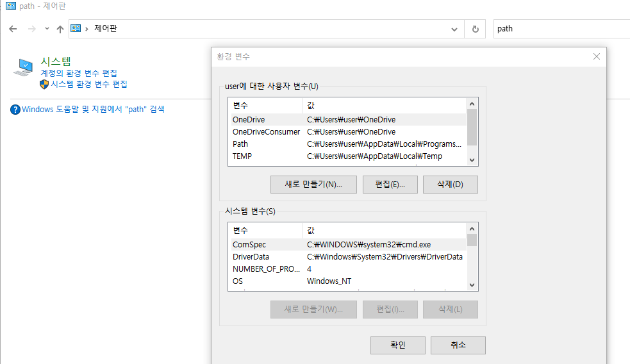The height and width of the screenshot is (364, 630).
Task: Click the System computer icon
Action: [23, 67]
